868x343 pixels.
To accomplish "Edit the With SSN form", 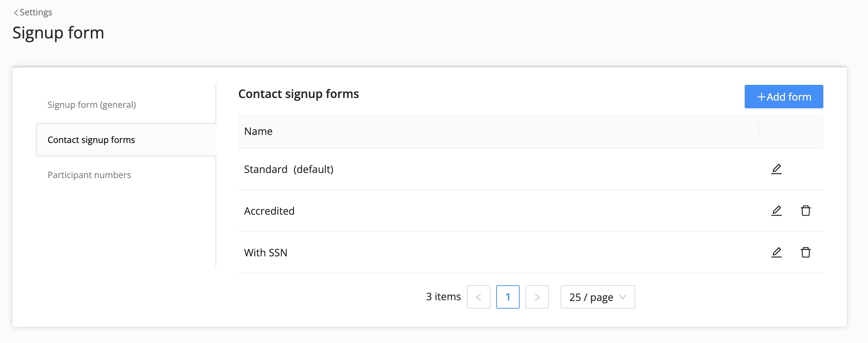I will (x=776, y=252).
